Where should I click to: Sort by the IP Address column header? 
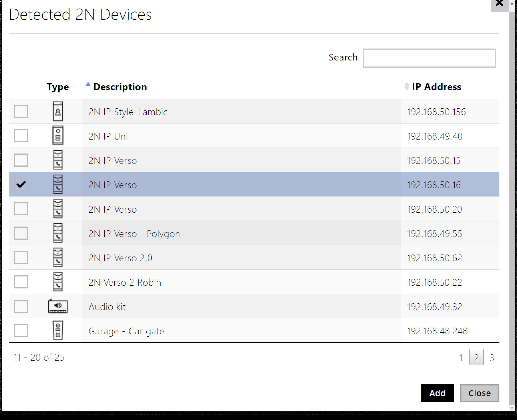[437, 87]
